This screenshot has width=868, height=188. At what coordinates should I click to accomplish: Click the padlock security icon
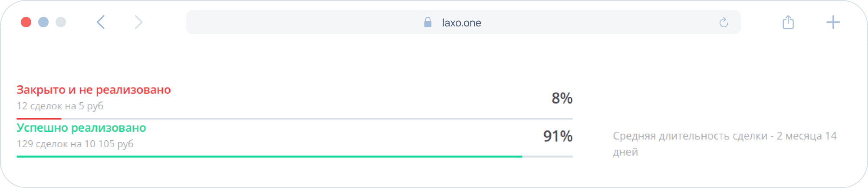[x=428, y=23]
